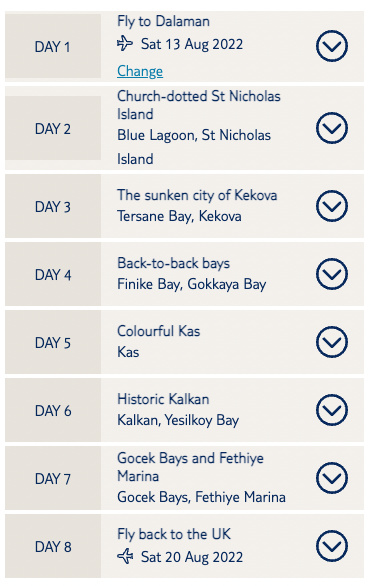Click 'Sat 20 Aug 2022' return date
This screenshot has width=373, height=586.
(x=192, y=557)
